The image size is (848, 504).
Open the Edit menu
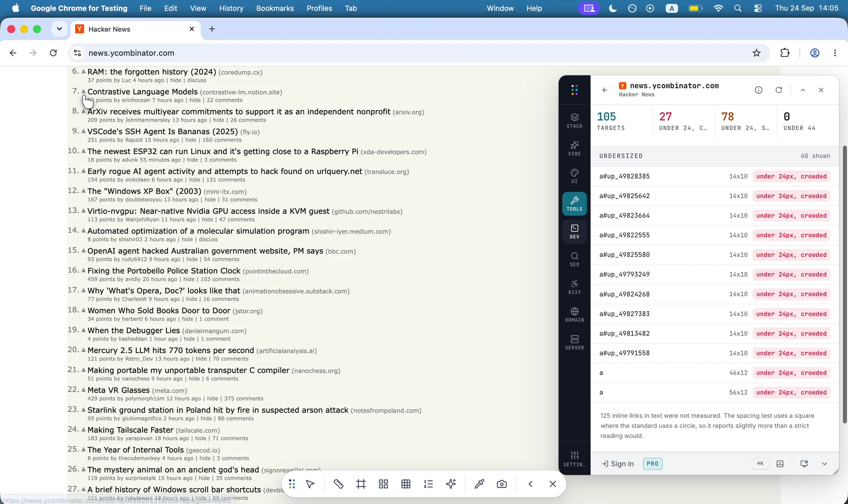click(x=170, y=8)
